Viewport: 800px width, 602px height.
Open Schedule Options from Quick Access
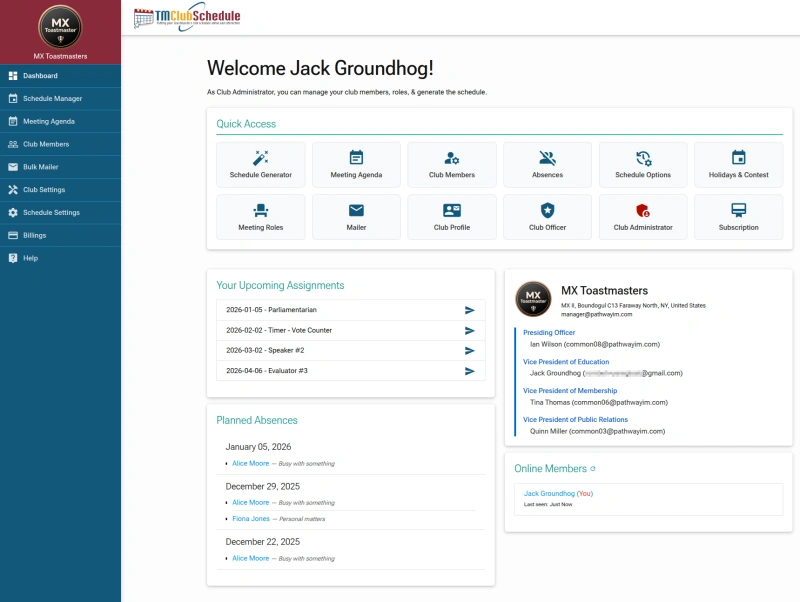tap(643, 164)
